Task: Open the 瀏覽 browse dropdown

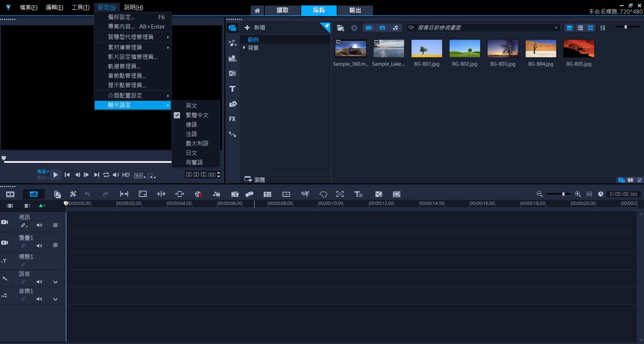Action: [255, 180]
